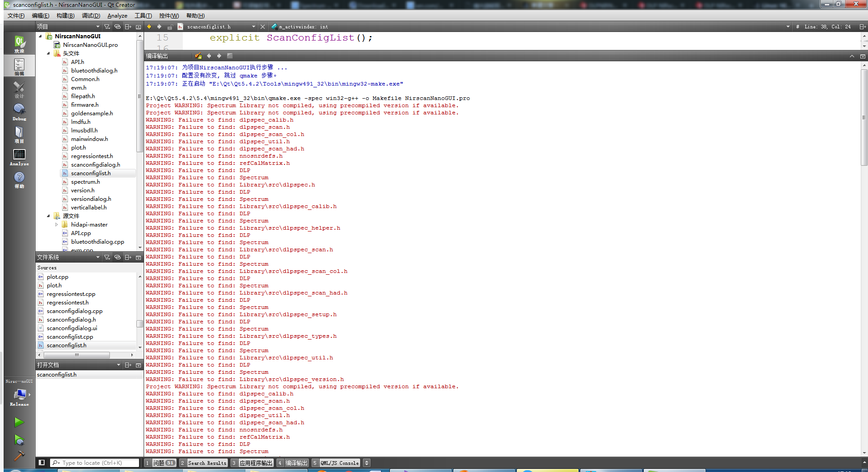The width and height of the screenshot is (868, 472).
Task: Collapse the 头文件 headers folder
Action: pos(49,53)
